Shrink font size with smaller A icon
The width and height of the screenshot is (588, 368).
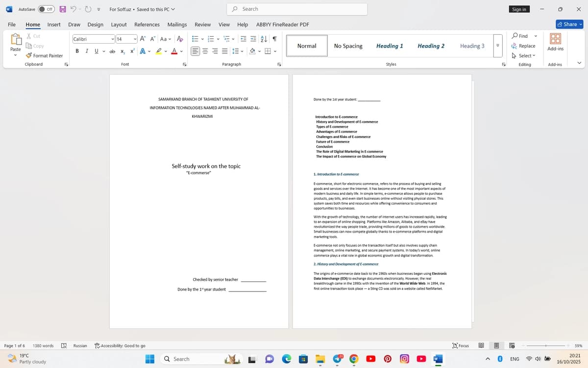[152, 39]
